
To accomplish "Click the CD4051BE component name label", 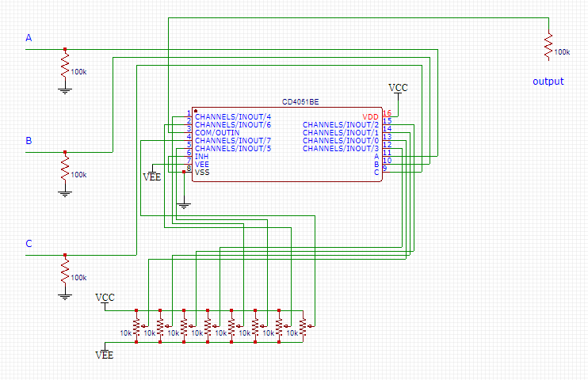I will [x=300, y=102].
